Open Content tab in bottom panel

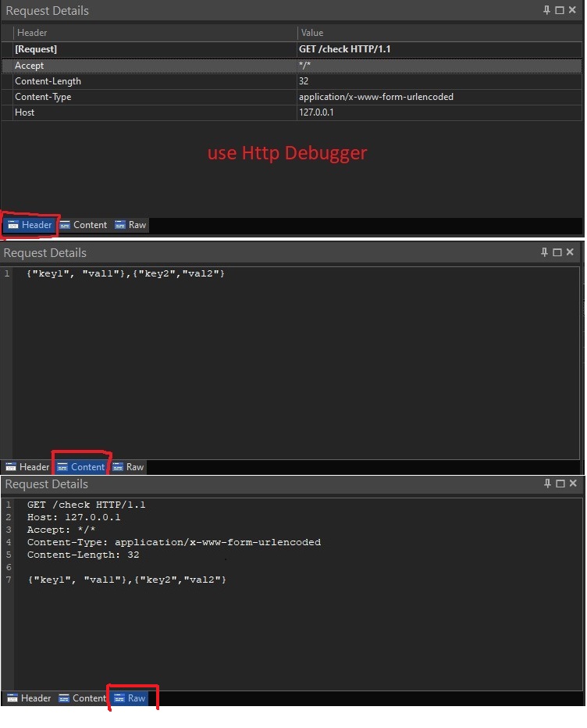(82, 698)
